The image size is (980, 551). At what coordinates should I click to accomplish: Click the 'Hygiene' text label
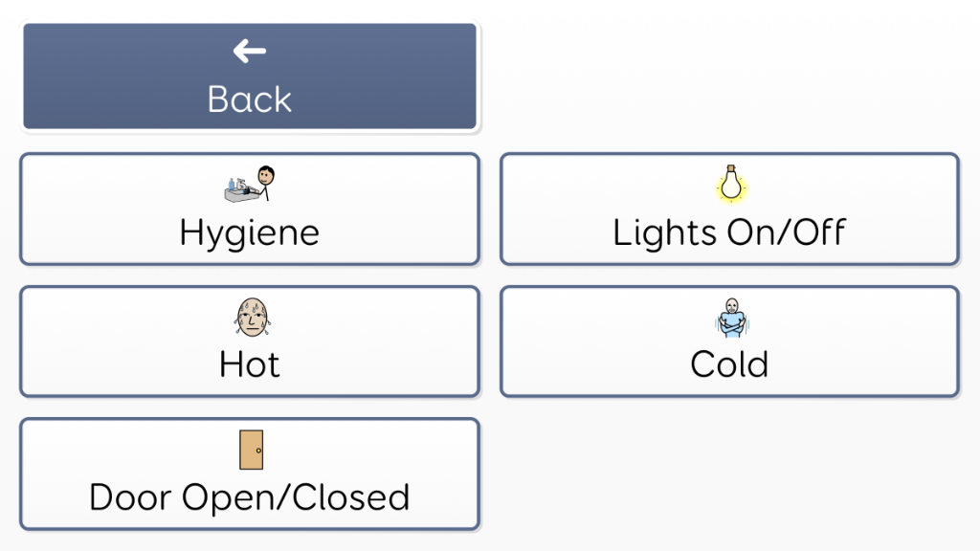point(250,232)
